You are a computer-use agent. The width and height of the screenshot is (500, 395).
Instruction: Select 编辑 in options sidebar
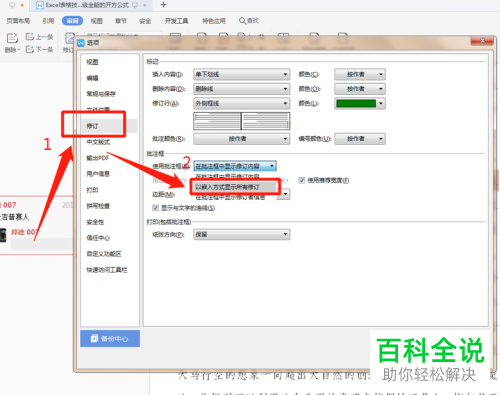pos(92,78)
